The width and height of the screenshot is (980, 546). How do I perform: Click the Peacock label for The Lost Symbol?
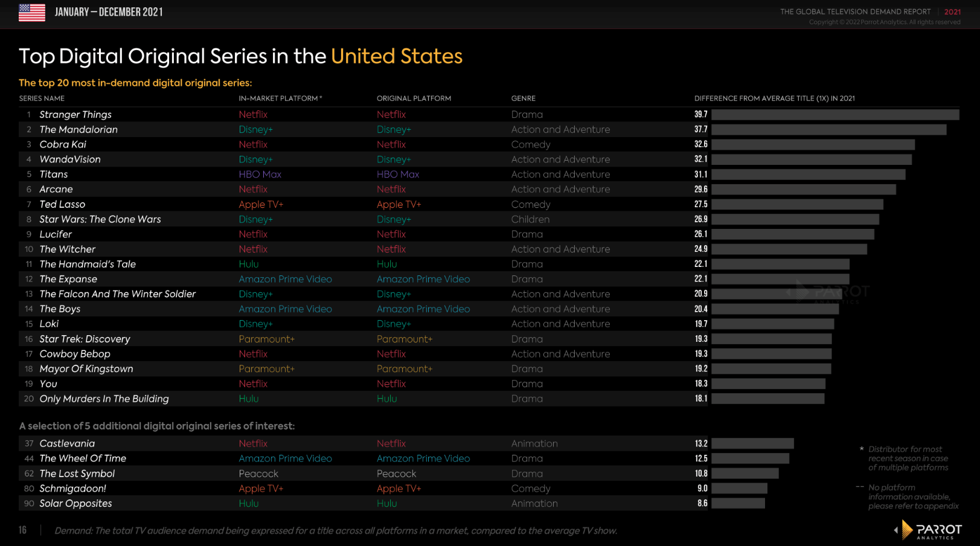(258, 474)
